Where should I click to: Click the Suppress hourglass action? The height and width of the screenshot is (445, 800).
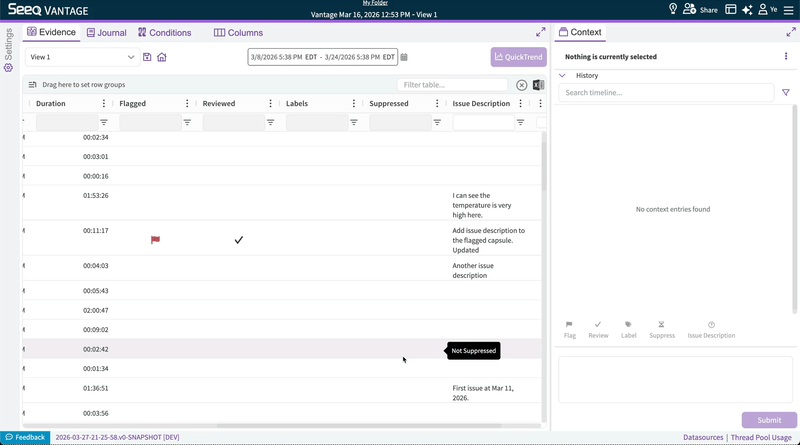[x=662, y=330]
